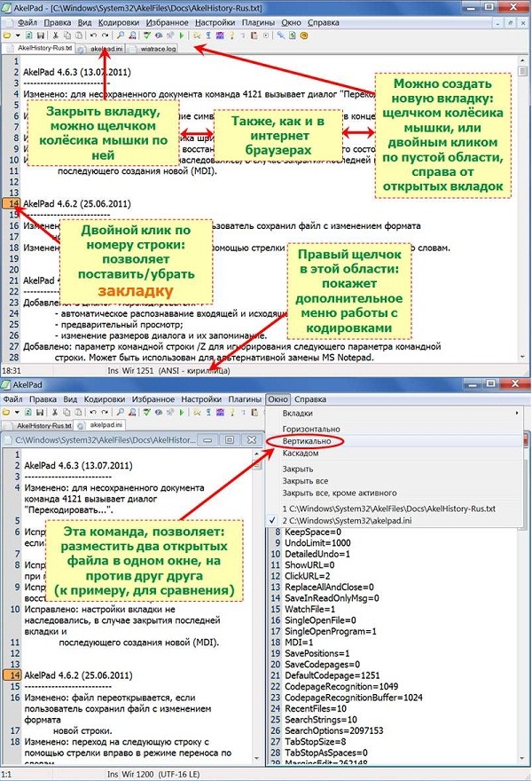Open the Кодировки menu in upper window

(x=119, y=22)
